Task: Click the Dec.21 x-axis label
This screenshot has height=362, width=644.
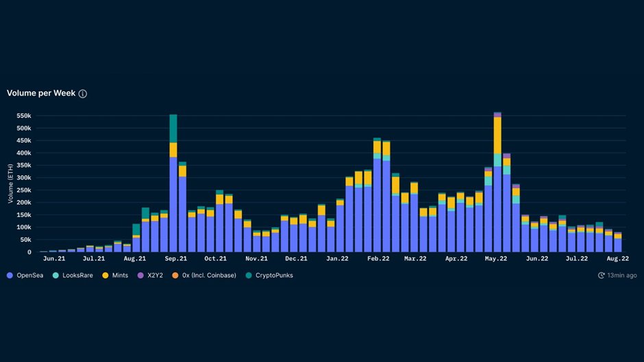Action: pyautogui.click(x=296, y=259)
